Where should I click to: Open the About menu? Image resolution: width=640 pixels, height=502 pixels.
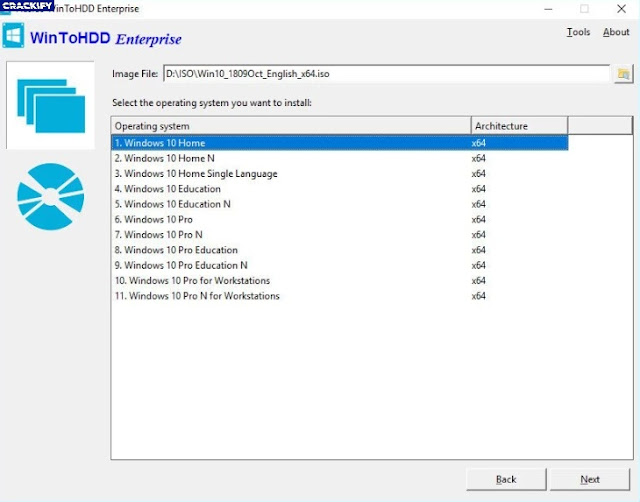[616, 32]
